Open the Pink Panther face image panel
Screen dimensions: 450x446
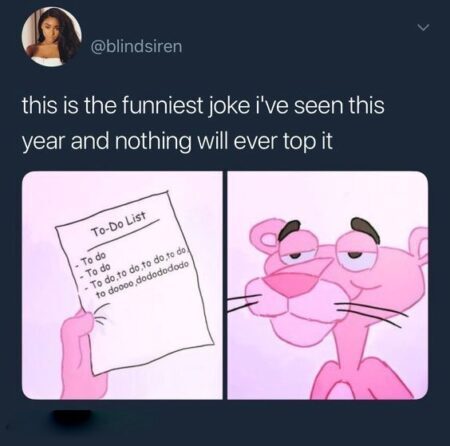328,285
